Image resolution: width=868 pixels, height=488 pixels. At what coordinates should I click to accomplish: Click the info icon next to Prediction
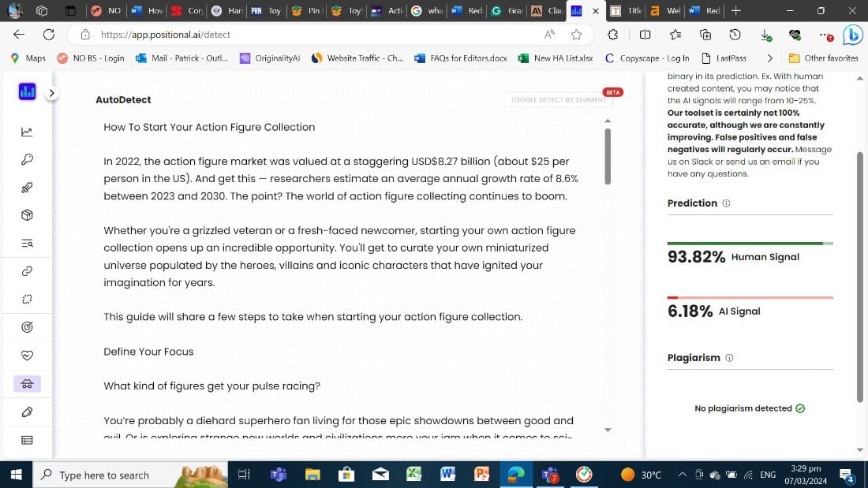click(x=726, y=203)
